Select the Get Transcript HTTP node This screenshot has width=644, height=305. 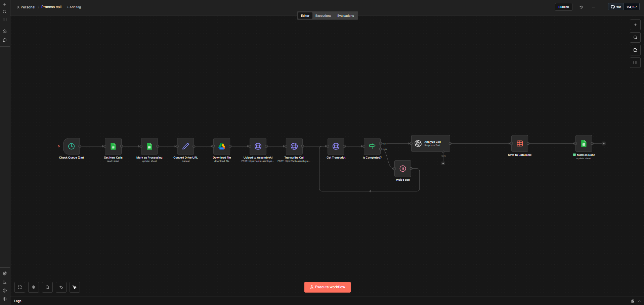[336, 146]
